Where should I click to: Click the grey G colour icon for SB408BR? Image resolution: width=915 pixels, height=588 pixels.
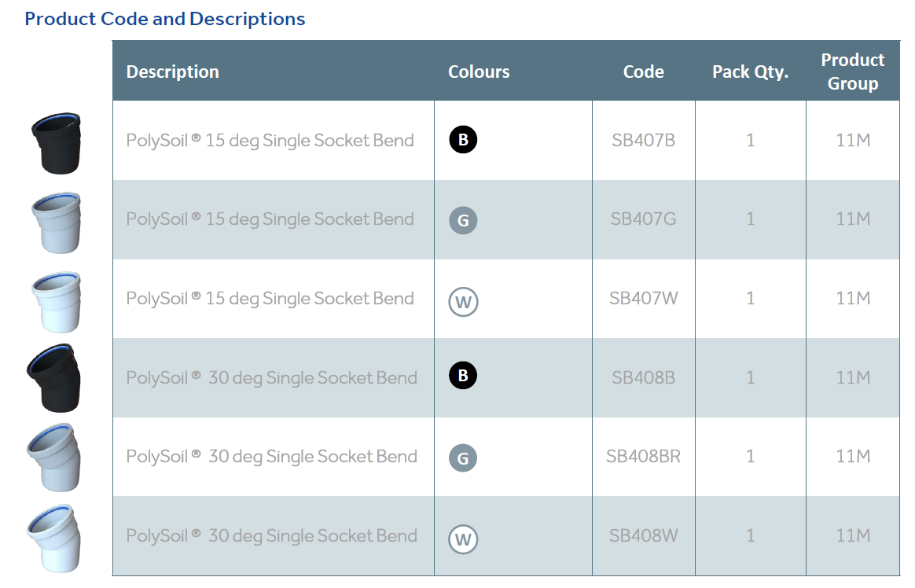(463, 458)
